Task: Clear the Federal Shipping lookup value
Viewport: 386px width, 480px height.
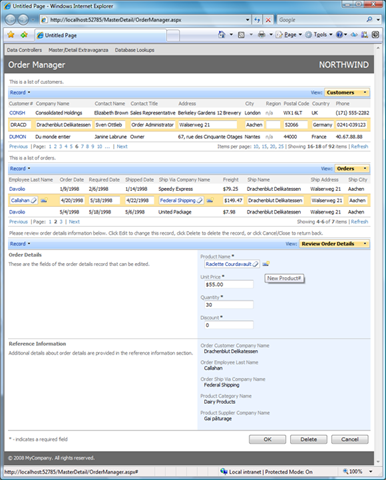Action: [199, 201]
